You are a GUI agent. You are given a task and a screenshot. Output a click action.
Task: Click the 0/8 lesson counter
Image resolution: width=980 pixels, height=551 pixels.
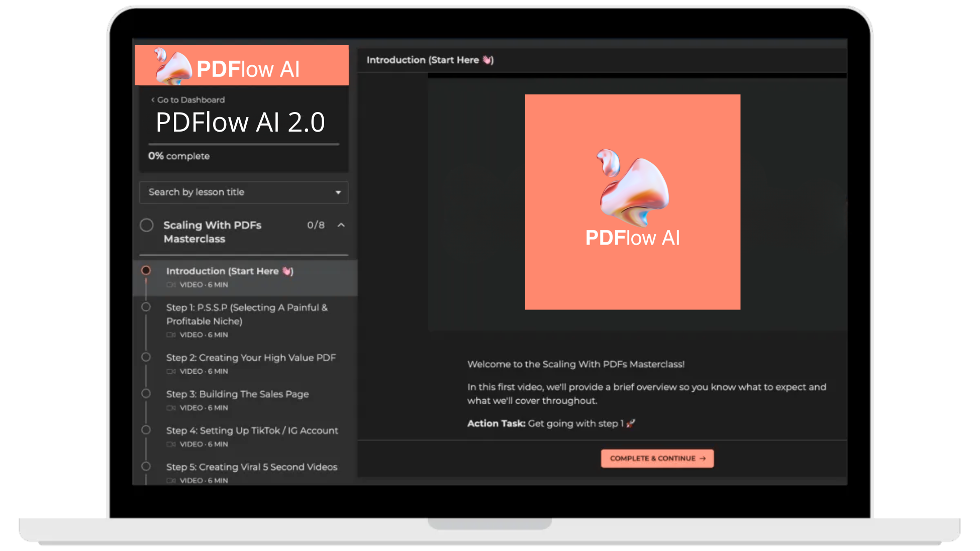(x=316, y=225)
